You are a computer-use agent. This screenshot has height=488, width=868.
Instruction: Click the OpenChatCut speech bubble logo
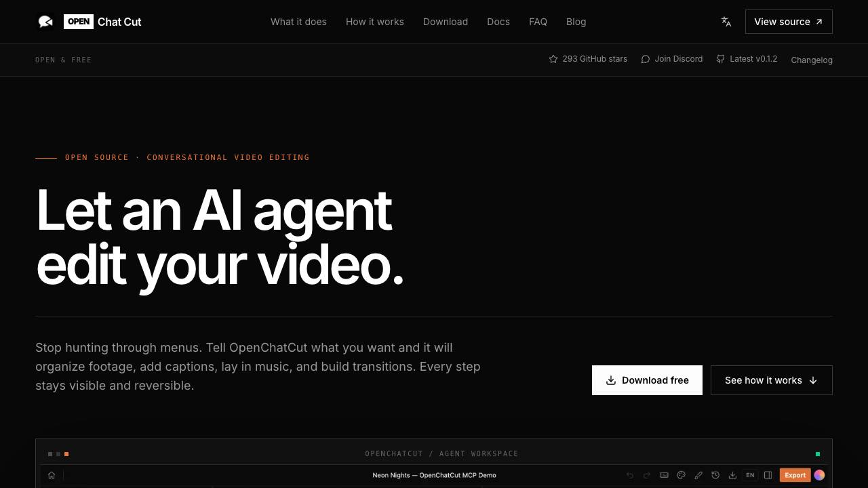tap(45, 22)
